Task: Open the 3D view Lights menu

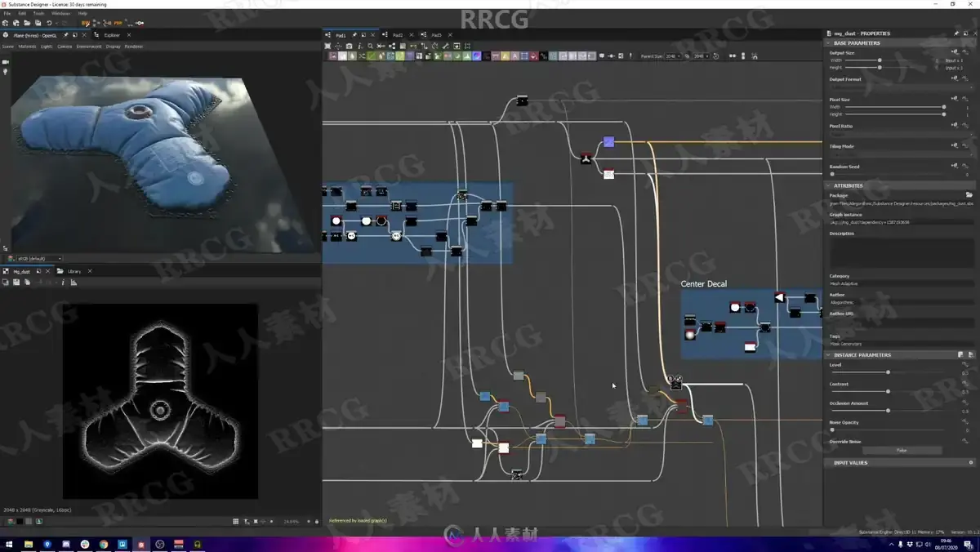Action: (x=47, y=47)
